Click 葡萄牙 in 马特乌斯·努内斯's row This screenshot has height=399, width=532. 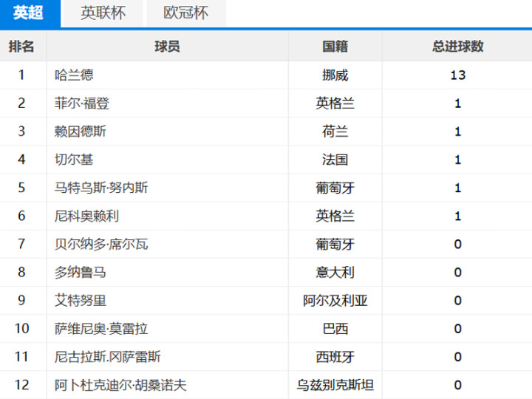coord(335,188)
